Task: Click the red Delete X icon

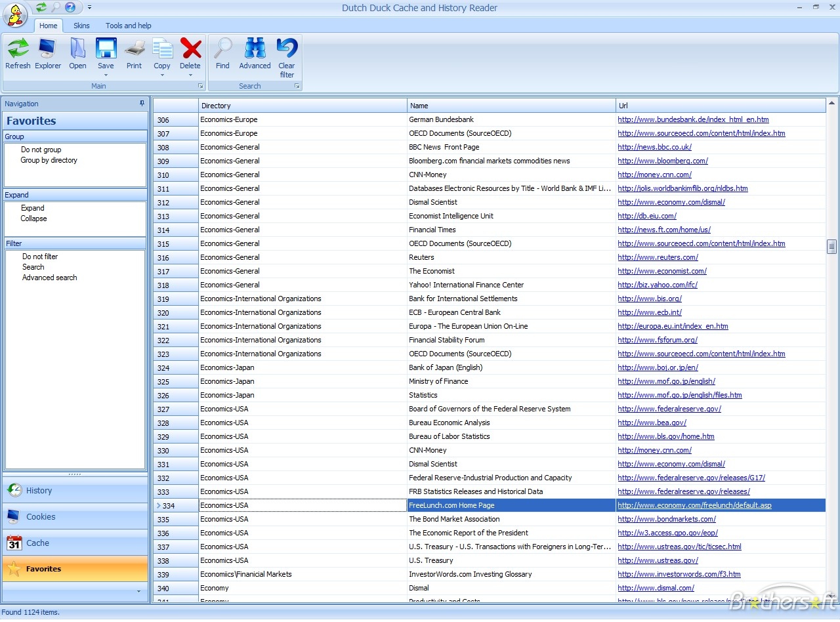Action: pyautogui.click(x=190, y=49)
